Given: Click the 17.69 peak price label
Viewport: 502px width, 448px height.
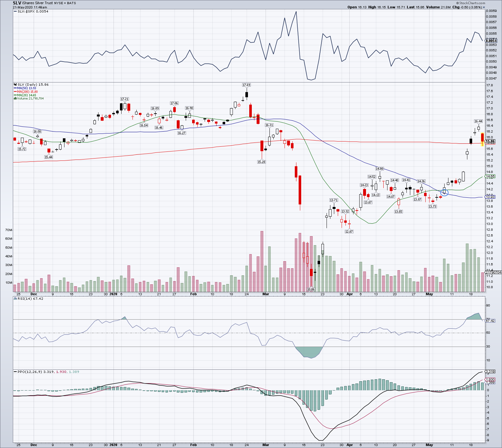Looking at the screenshot, I should point(246,85).
